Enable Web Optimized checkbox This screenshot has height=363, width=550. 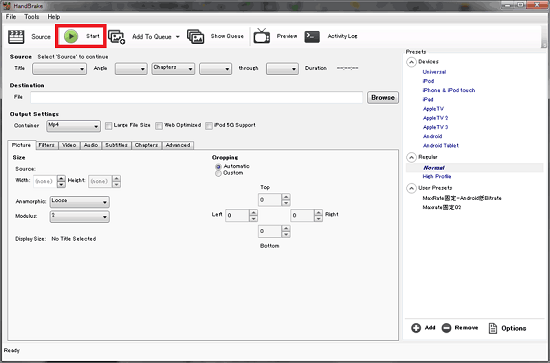[x=159, y=126]
